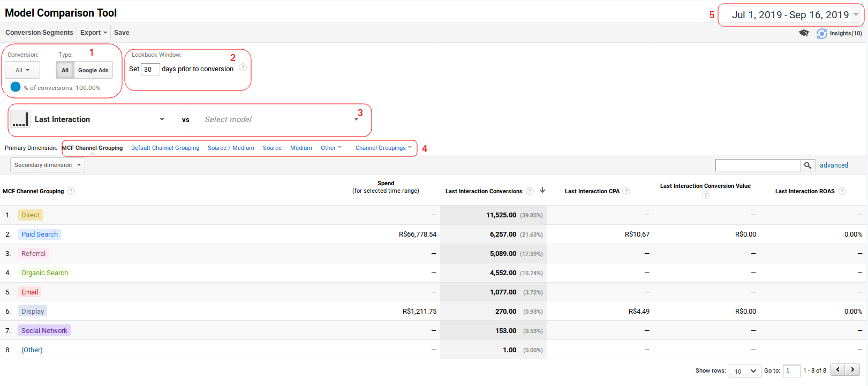The width and height of the screenshot is (868, 386).
Task: Toggle conversion type to Google Ads
Action: tap(93, 70)
